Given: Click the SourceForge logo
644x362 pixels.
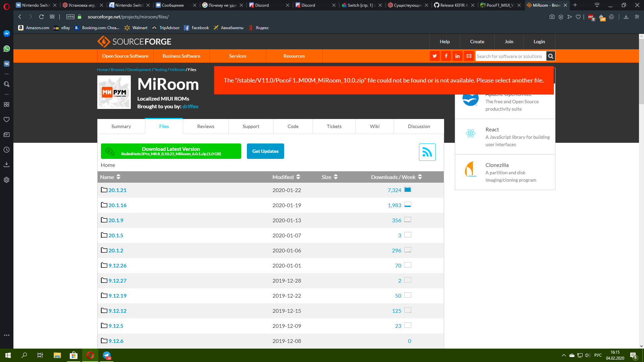Looking at the screenshot, I should [x=134, y=42].
